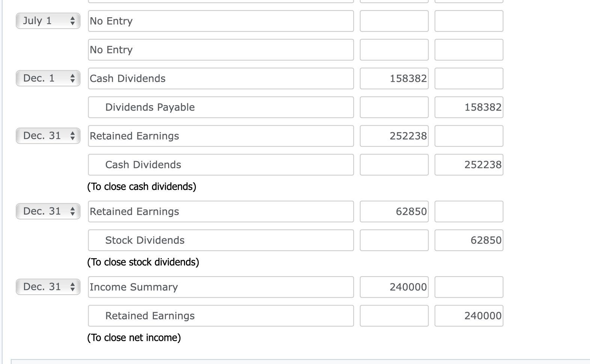Select the second No Entry account field
The image size is (590, 364).
[x=221, y=50]
